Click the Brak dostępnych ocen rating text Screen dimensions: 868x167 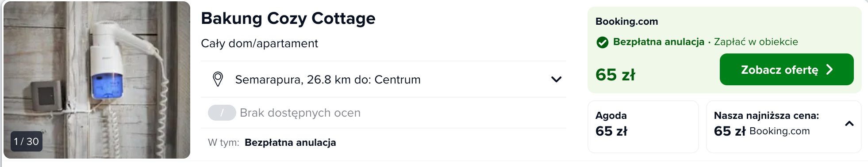[300, 113]
